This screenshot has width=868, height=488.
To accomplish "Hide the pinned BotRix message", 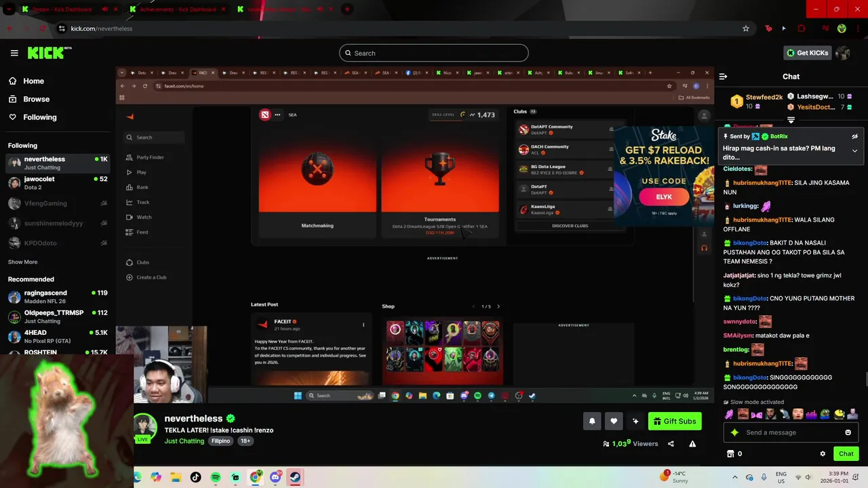I will tap(854, 136).
